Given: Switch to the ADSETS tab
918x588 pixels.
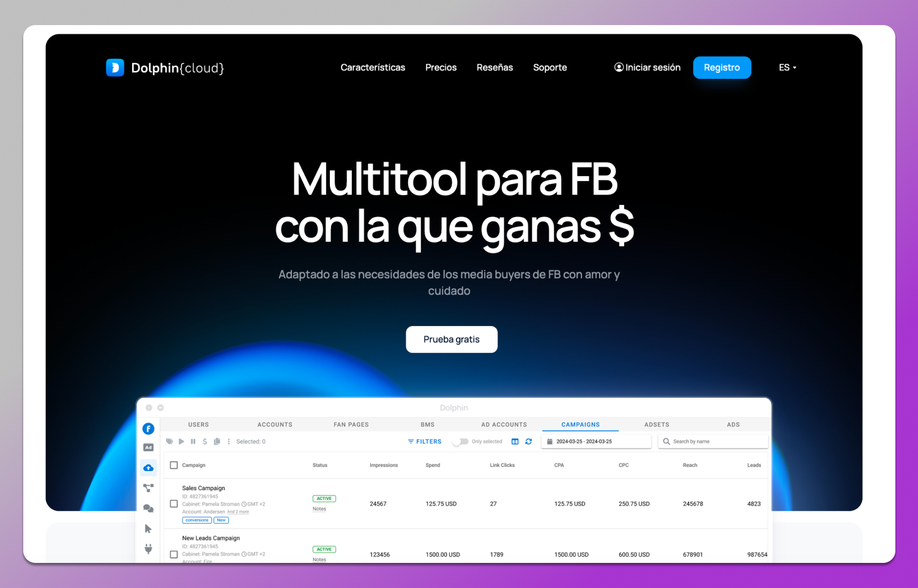Looking at the screenshot, I should coord(657,425).
